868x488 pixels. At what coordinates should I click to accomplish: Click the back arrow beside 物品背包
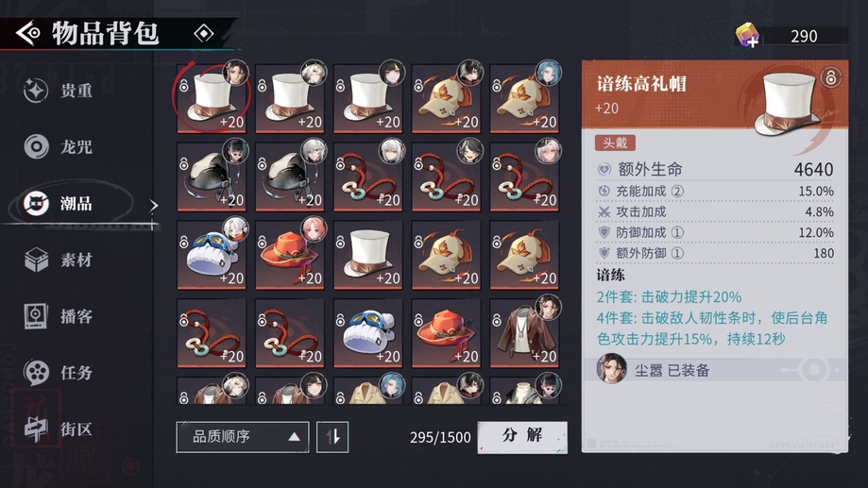pyautogui.click(x=27, y=33)
